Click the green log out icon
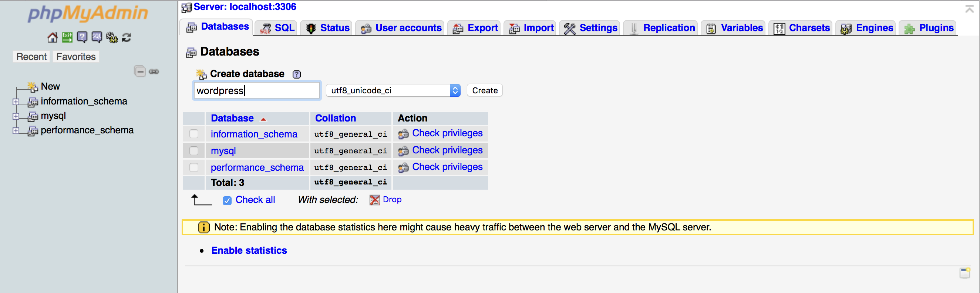Image resolution: width=980 pixels, height=293 pixels. (x=67, y=37)
